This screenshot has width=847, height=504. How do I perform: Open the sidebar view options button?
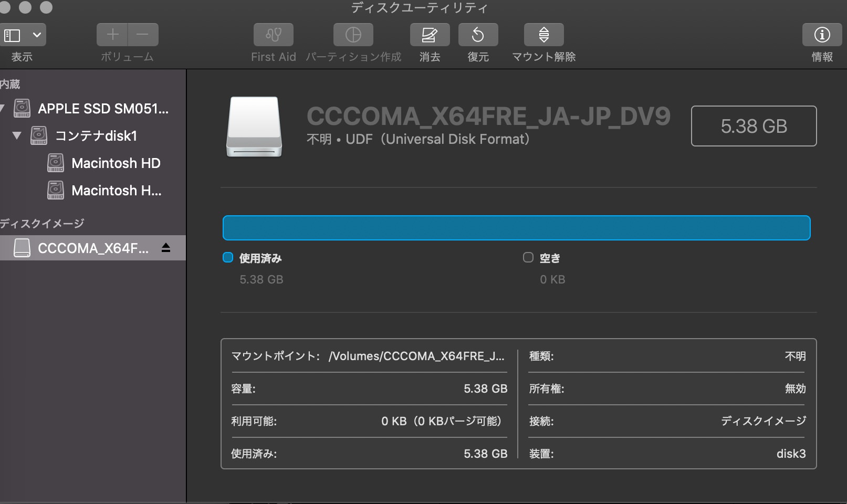[x=23, y=35]
